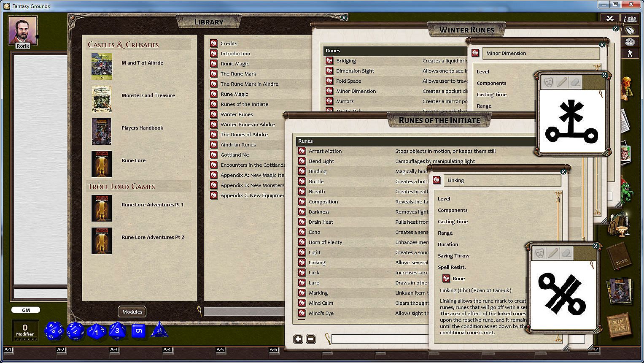Screen dimensions: 644x363
Task: Toggle mask tool in lower rune image window
Action: pos(539,253)
